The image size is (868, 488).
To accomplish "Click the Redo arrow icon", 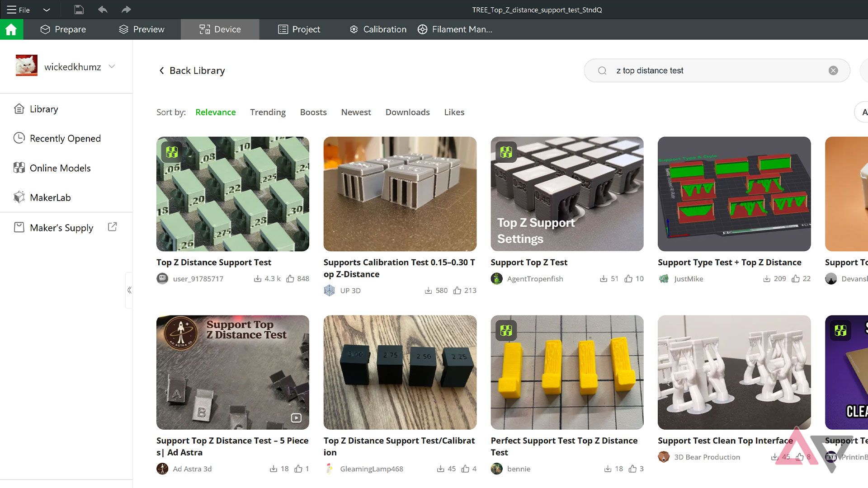I will coord(126,9).
